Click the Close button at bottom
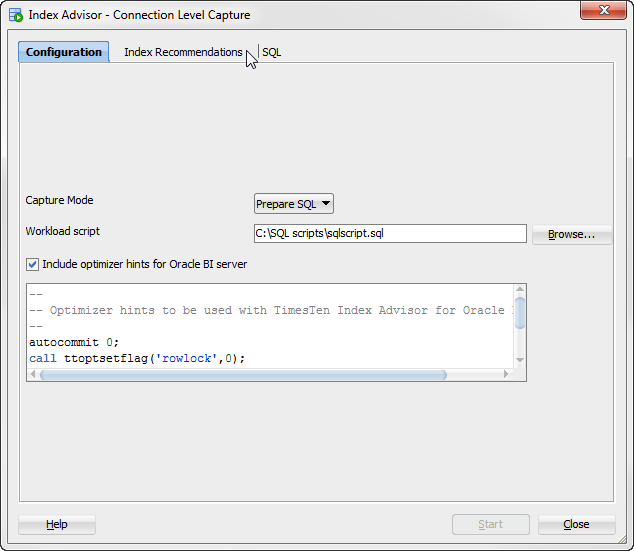The width and height of the screenshot is (634, 551). [x=577, y=524]
